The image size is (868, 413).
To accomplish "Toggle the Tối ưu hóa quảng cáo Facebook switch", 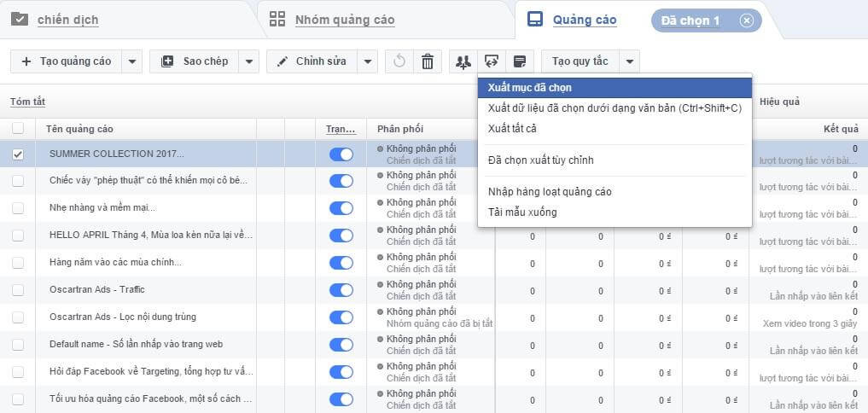I will [341, 399].
